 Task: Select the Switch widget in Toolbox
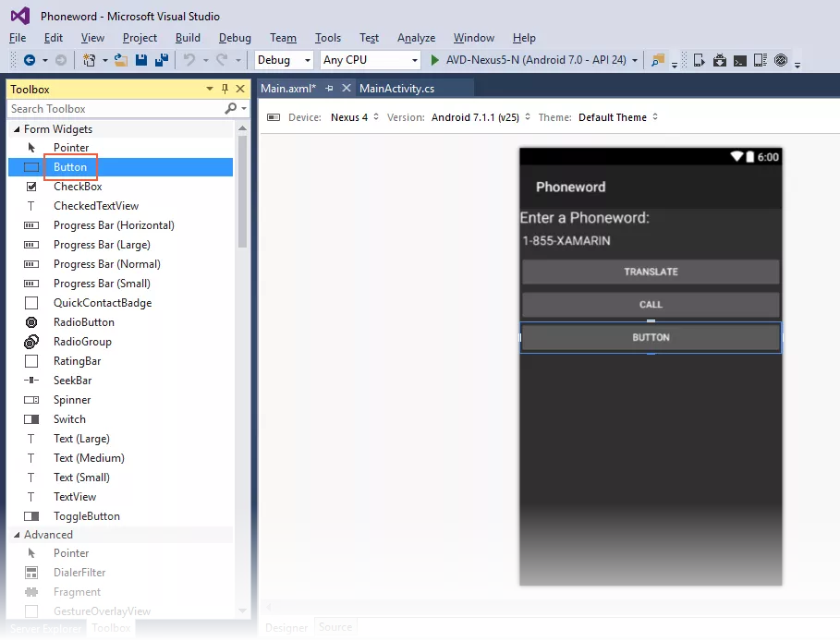(121, 419)
